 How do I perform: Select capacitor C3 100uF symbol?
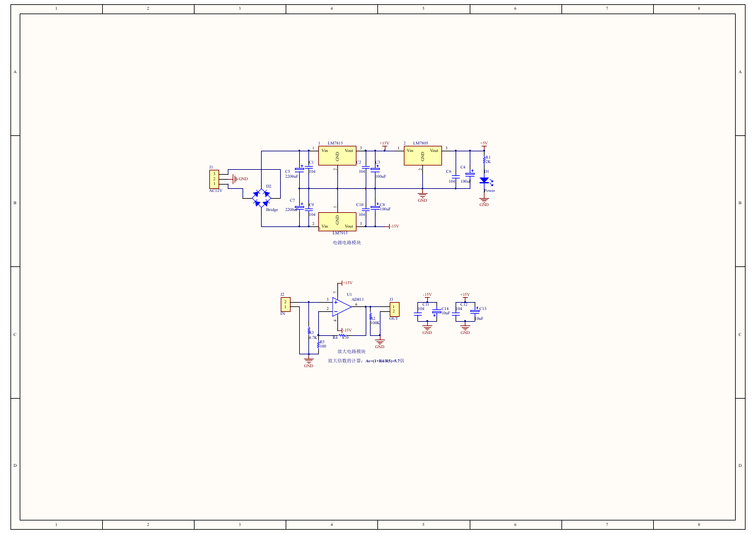pos(375,169)
